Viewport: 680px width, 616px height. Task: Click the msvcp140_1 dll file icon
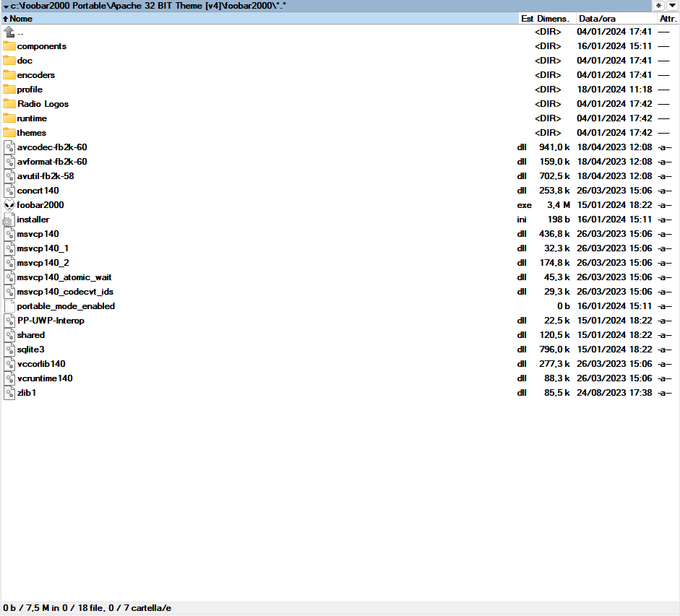point(9,248)
